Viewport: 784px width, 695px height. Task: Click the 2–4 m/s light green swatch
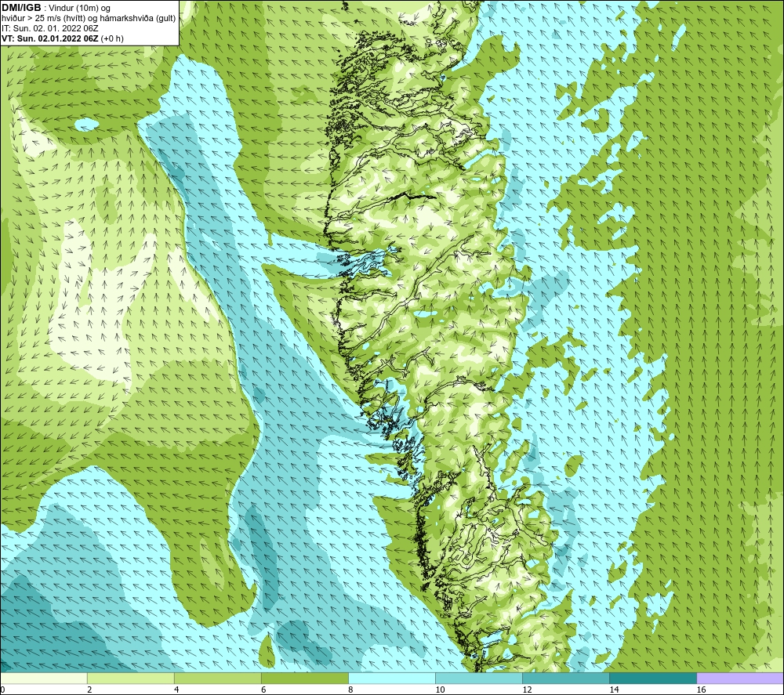[x=130, y=678]
